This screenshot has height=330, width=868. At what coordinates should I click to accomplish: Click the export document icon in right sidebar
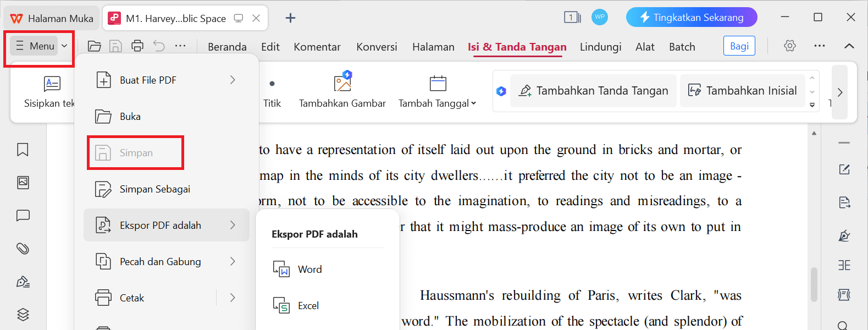844,202
